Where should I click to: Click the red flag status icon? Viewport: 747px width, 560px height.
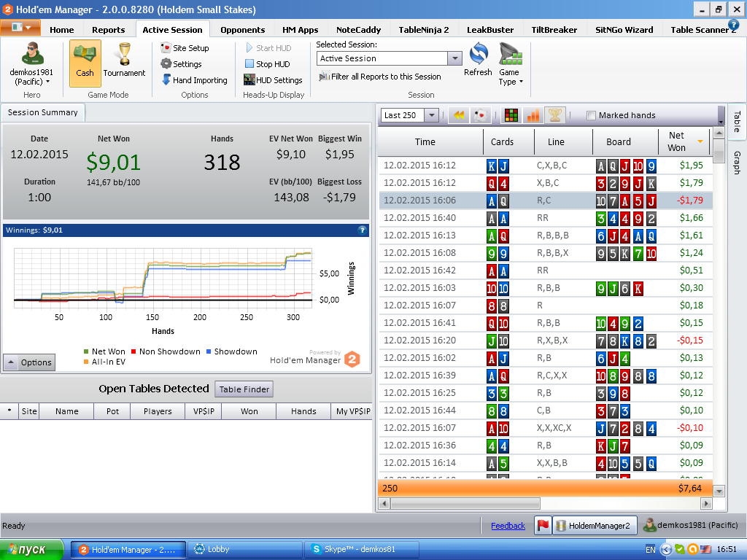(543, 525)
